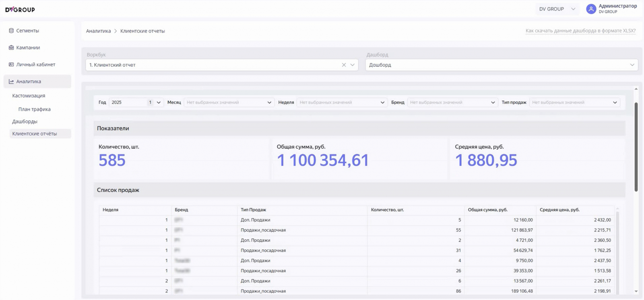The height and width of the screenshot is (300, 644).
Task: Click the Личный кабинет sidebar icon
Action: click(11, 64)
